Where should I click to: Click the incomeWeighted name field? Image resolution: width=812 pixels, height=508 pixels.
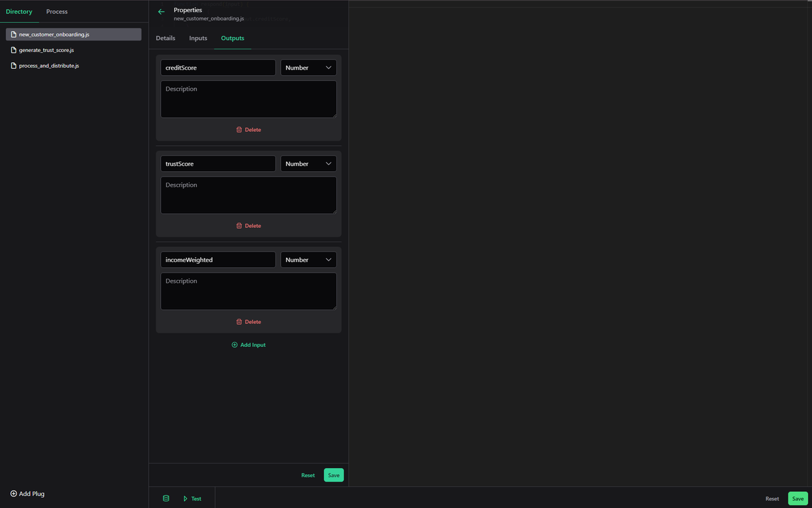pos(218,260)
